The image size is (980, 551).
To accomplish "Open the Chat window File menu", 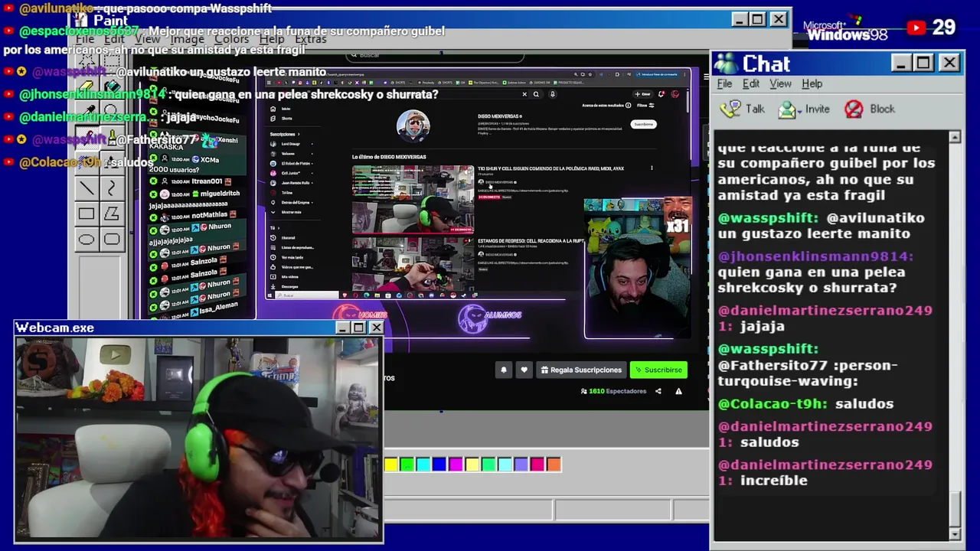I will coord(724,83).
